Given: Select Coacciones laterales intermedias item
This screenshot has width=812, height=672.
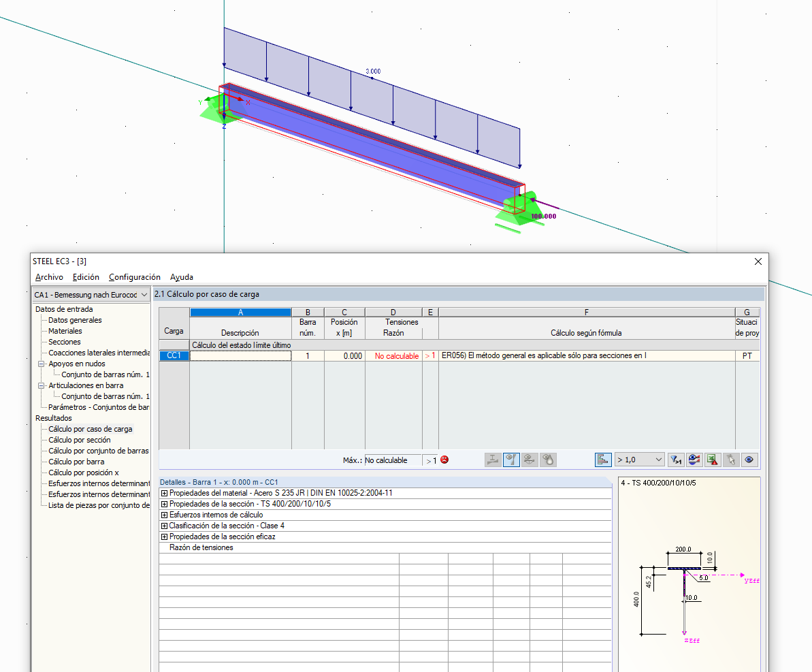Looking at the screenshot, I should (99, 353).
